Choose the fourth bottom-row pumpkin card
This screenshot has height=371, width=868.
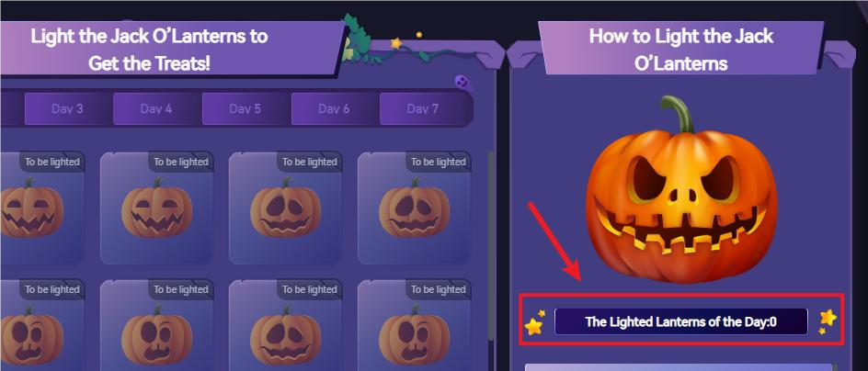pyautogui.click(x=414, y=325)
